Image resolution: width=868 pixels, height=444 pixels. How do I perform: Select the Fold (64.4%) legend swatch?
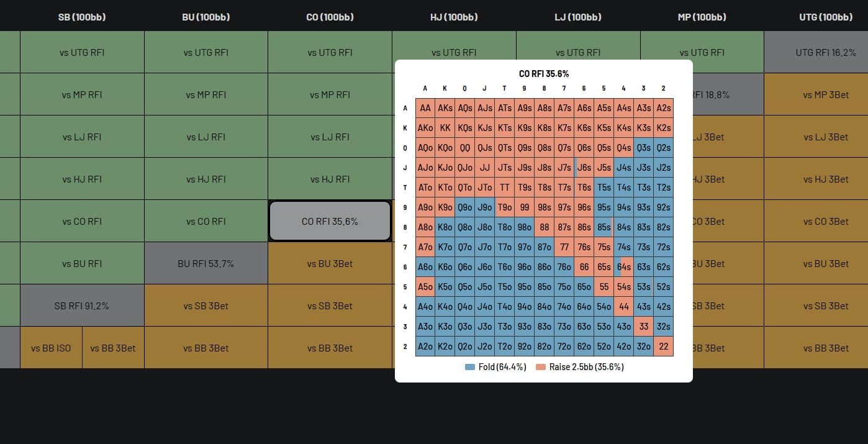point(469,367)
